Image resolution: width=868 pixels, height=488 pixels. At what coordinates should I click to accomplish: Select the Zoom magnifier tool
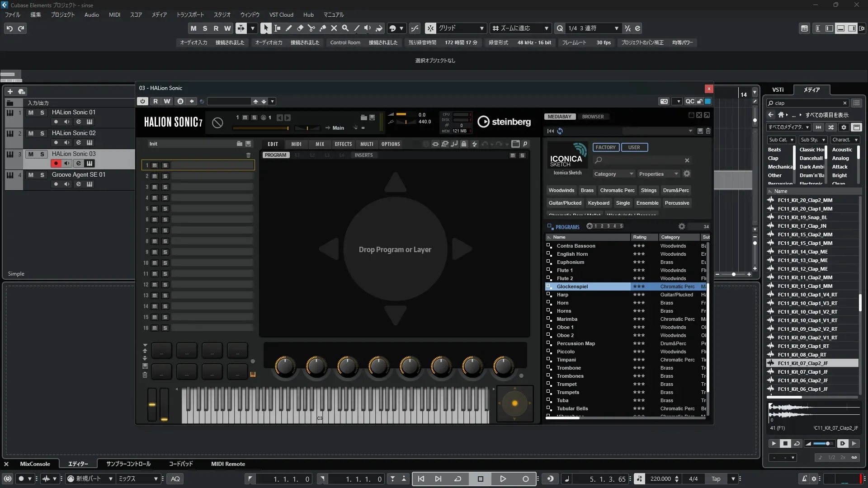[345, 28]
